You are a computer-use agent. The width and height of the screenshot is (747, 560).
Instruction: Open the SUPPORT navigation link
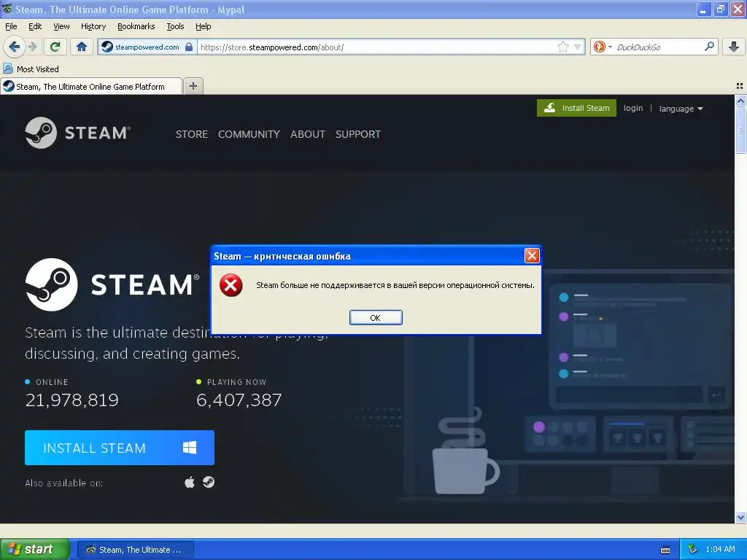[357, 134]
